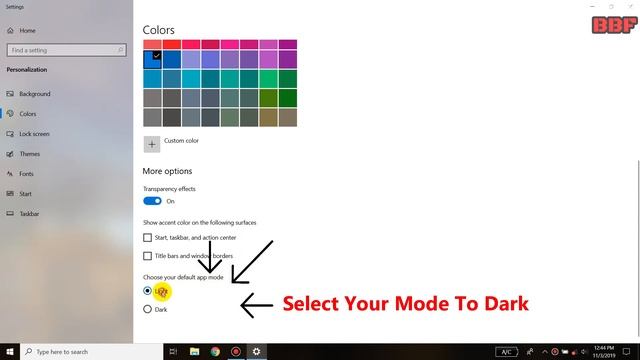Image resolution: width=640 pixels, height=360 pixels.
Task: Open Google Chrome from the taskbar
Action: pos(215,351)
